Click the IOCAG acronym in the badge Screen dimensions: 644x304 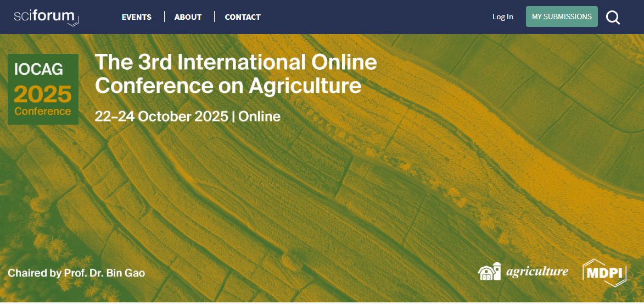38,70
